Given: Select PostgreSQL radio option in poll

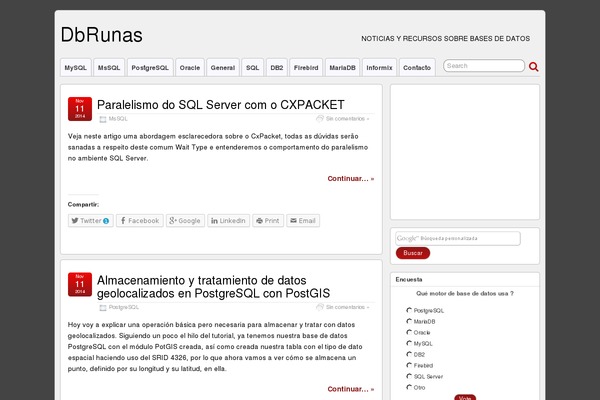Looking at the screenshot, I should tap(409, 310).
